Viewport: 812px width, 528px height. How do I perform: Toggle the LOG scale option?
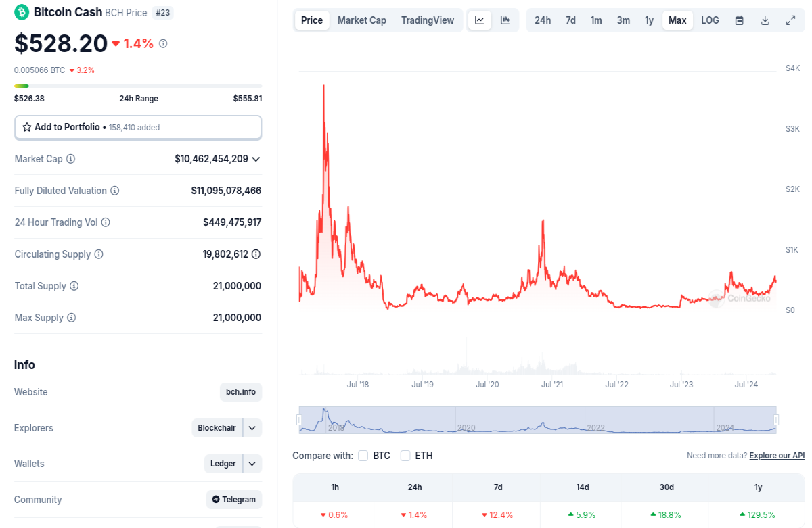710,20
